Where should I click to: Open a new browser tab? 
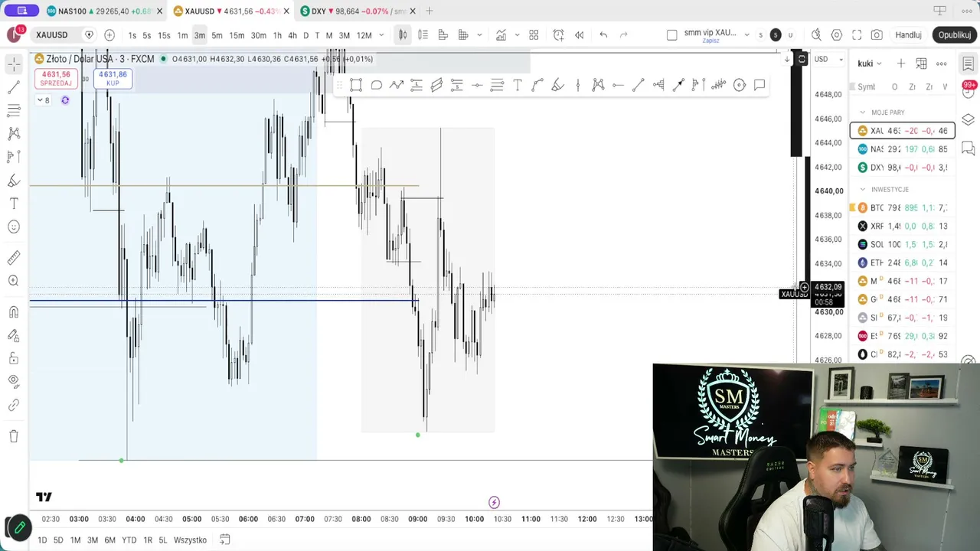click(x=430, y=11)
